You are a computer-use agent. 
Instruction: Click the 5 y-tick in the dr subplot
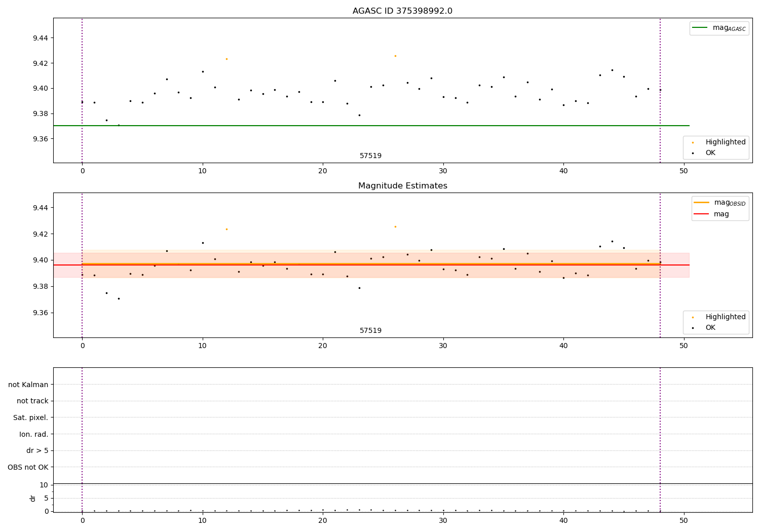[46, 498]
